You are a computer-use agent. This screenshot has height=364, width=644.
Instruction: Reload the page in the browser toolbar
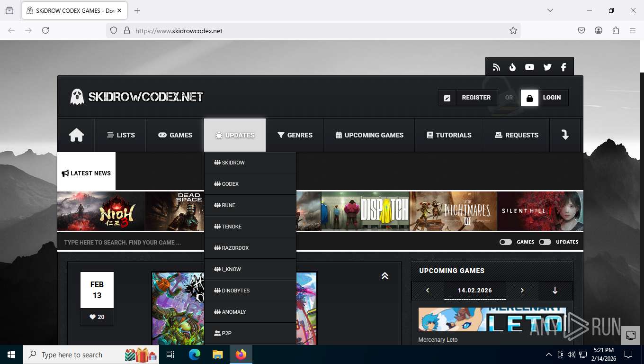pos(45,30)
